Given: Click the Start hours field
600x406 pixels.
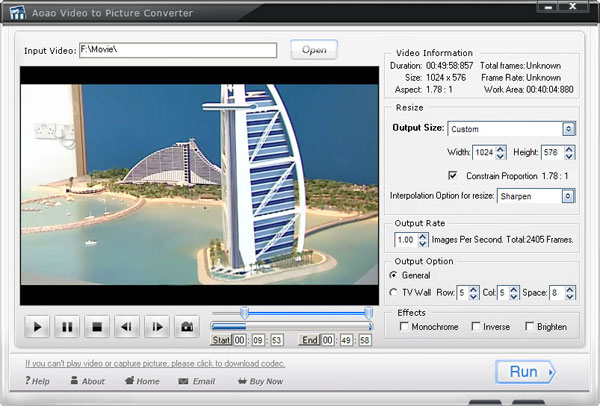Looking at the screenshot, I should pyautogui.click(x=240, y=340).
